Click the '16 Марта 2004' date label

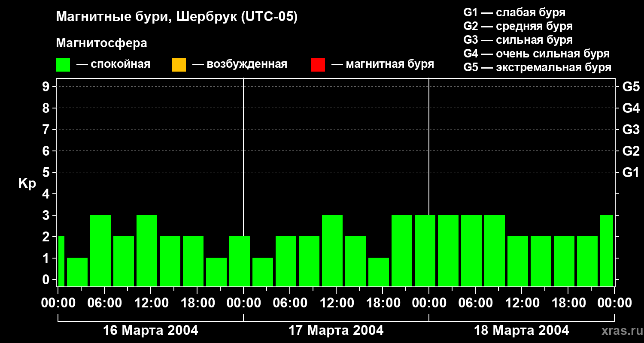tap(151, 331)
